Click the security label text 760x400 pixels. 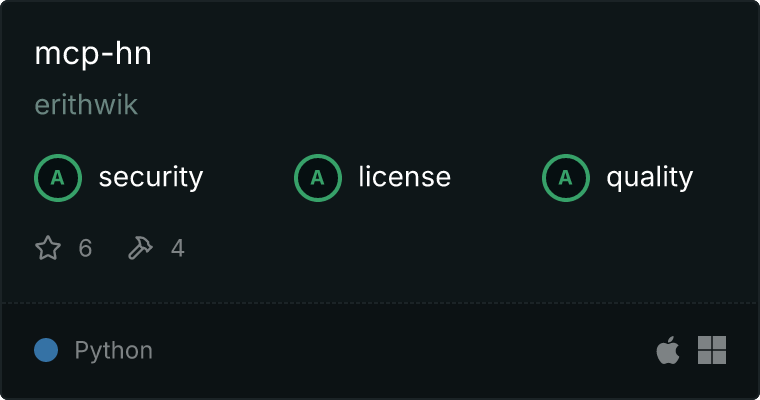click(x=151, y=177)
